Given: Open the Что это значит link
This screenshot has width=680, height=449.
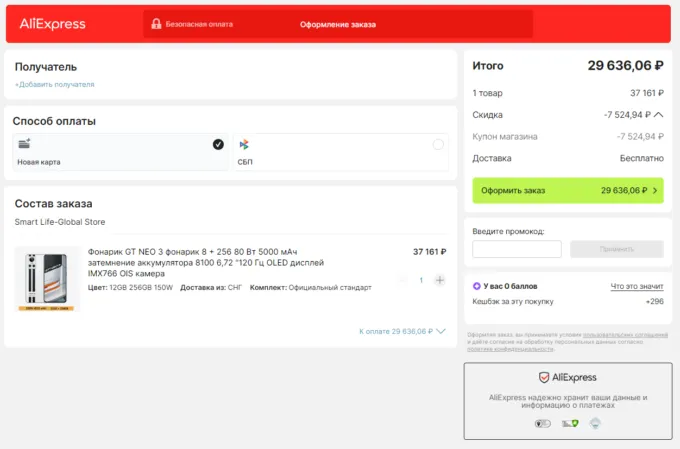Looking at the screenshot, I should click(x=637, y=286).
